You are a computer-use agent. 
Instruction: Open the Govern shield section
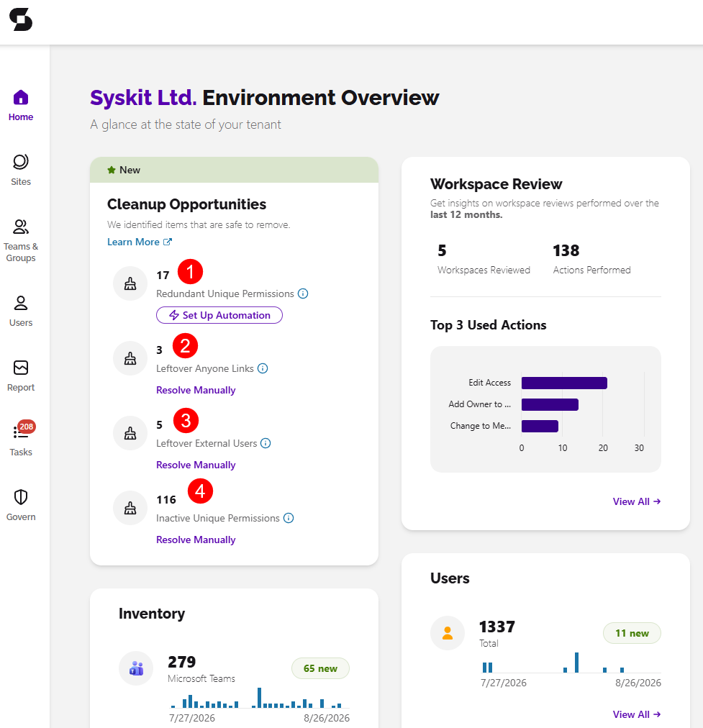pos(21,505)
